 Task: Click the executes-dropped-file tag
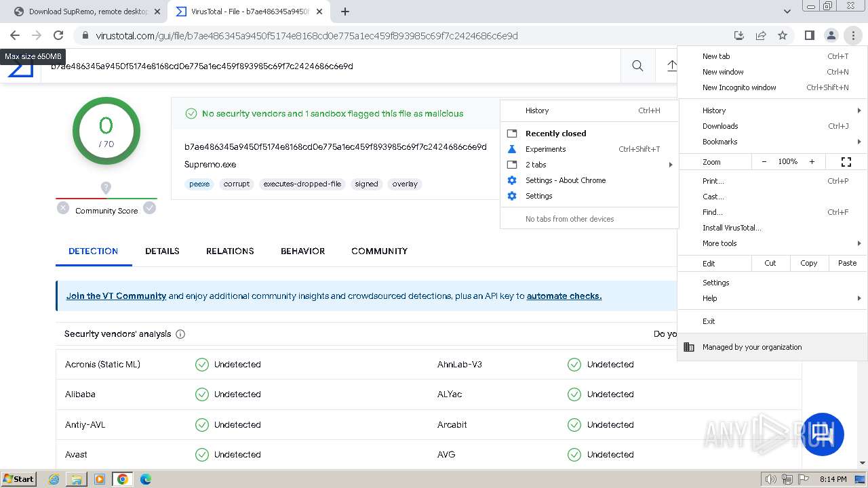pos(302,184)
